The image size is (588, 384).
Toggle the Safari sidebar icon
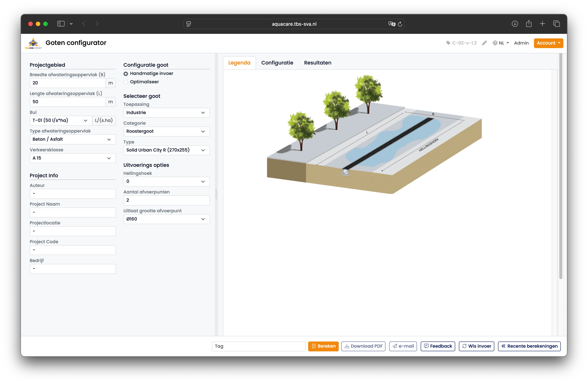coord(61,24)
